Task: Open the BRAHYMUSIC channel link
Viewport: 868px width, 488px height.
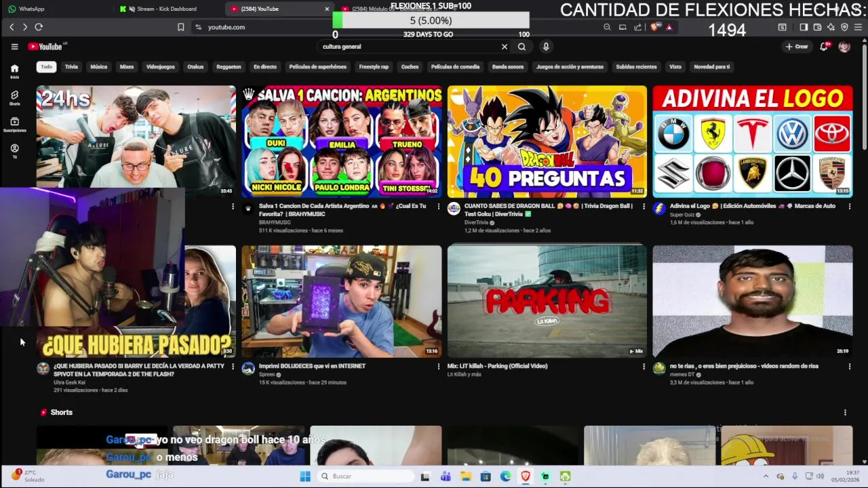Action: point(275,222)
